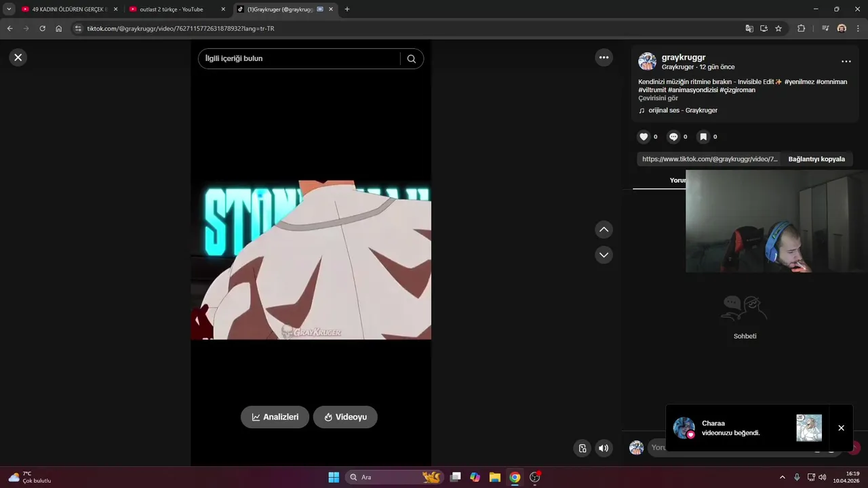The height and width of the screenshot is (488, 868).
Task: Open weather widget showing 7°C
Action: tap(30, 477)
